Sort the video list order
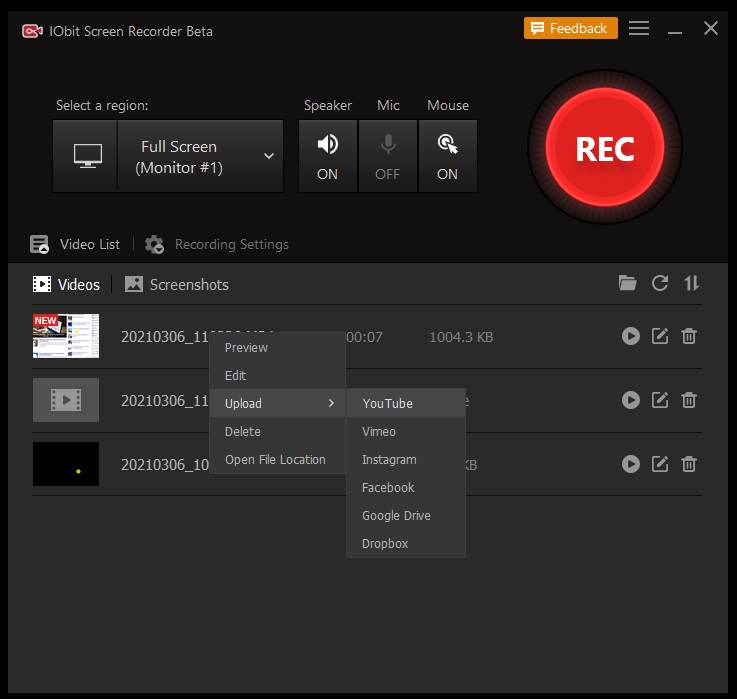The width and height of the screenshot is (737, 699). point(691,283)
